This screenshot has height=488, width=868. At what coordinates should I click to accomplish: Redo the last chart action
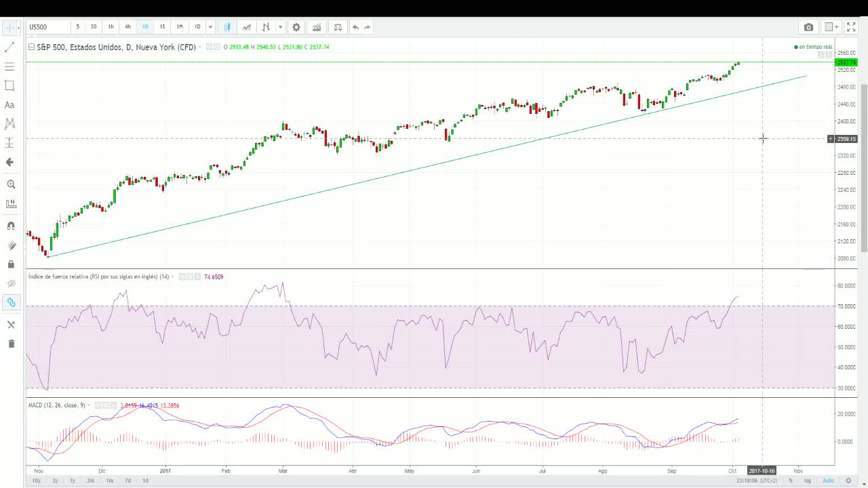[x=368, y=27]
